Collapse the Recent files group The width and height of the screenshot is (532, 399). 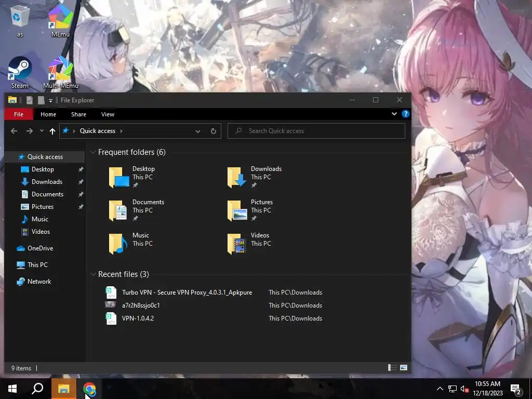(93, 274)
